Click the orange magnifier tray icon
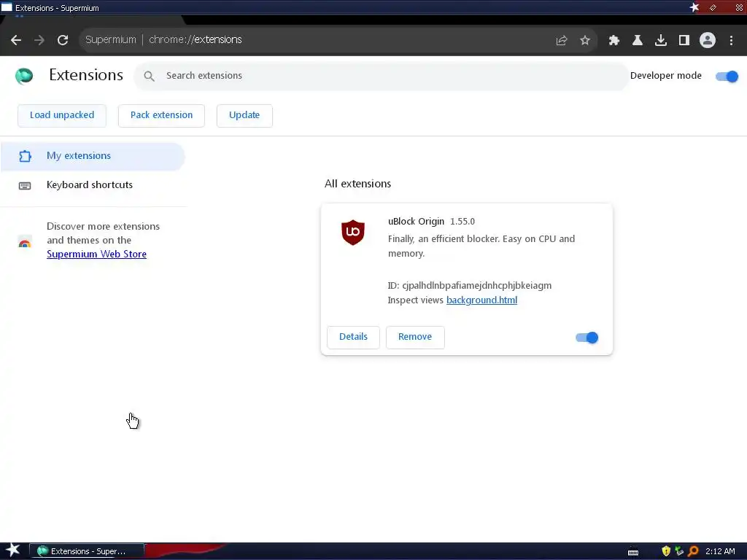 pos(693,551)
